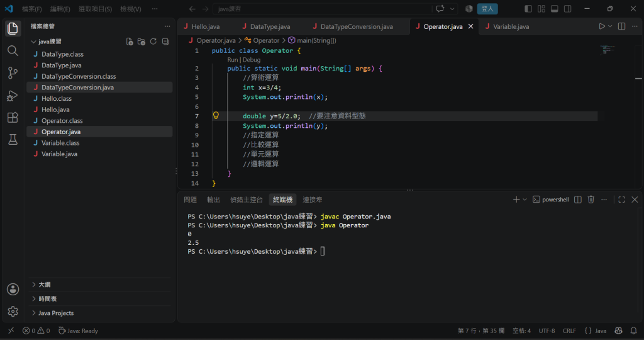
Task: Go back with the navigation arrow
Action: [192, 9]
